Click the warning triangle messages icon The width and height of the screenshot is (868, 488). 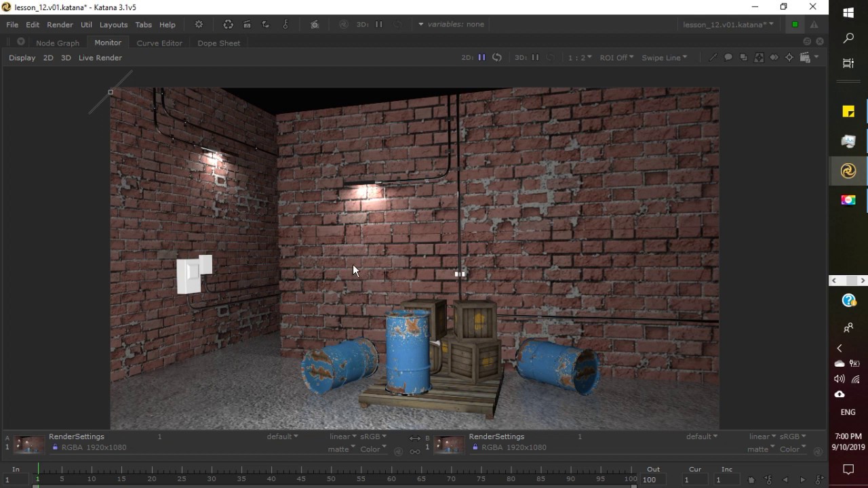(814, 24)
